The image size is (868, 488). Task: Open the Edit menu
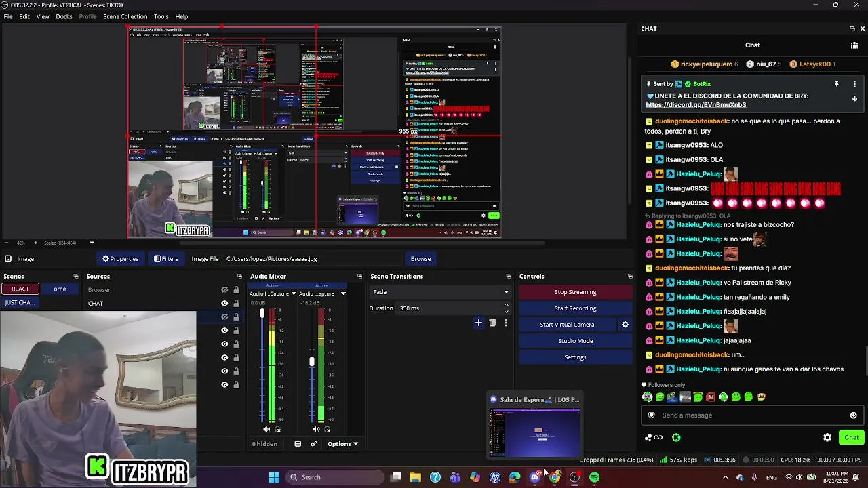(x=24, y=16)
